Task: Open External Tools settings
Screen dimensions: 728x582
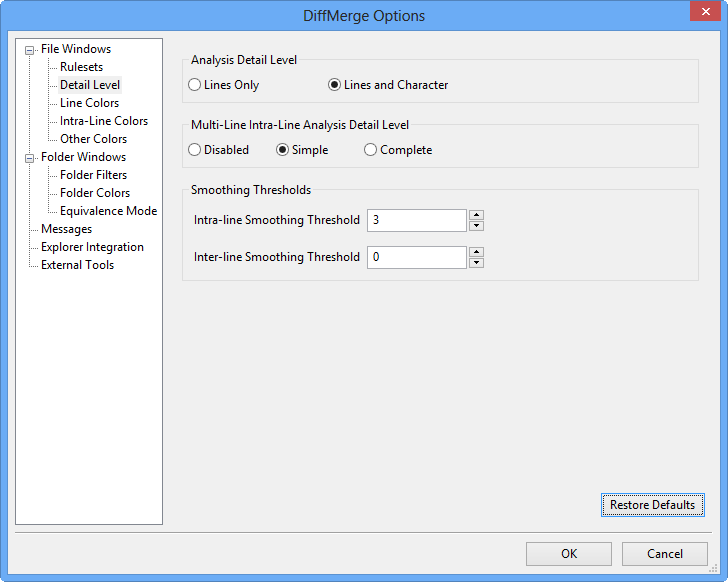Action: coord(77,265)
